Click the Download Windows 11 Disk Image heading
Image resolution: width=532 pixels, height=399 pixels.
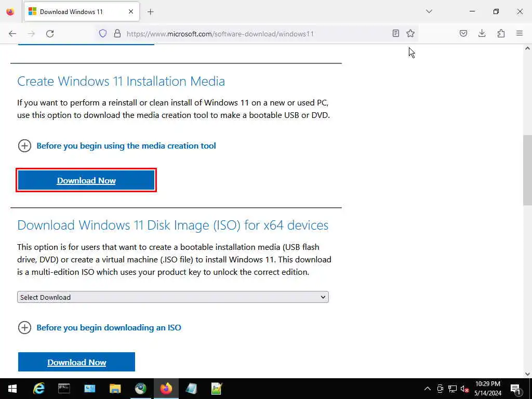tap(172, 225)
